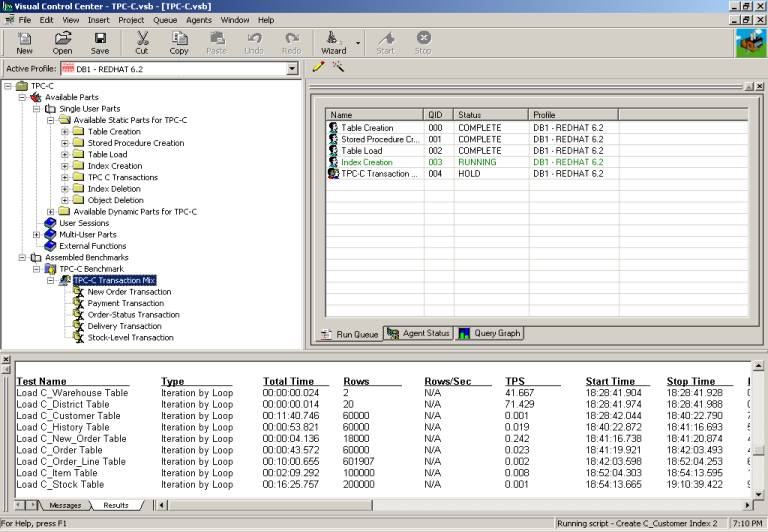Click the Copy toolbar icon
This screenshot has width=768, height=532.
(179, 42)
